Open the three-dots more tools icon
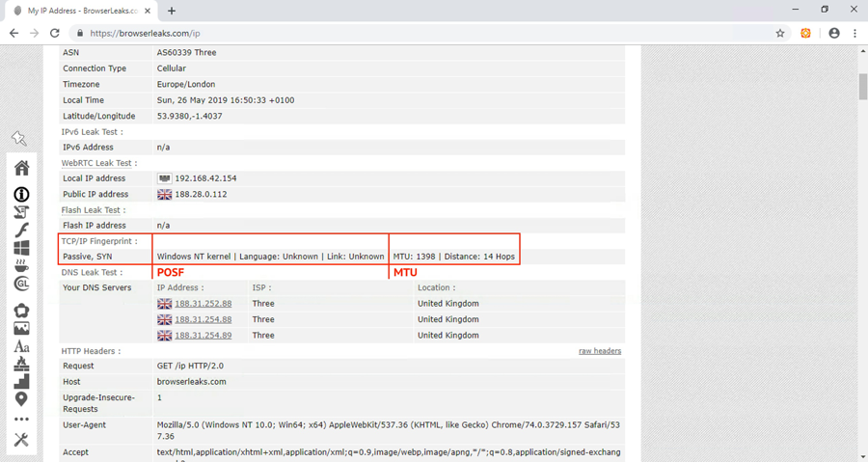Image resolution: width=868 pixels, height=462 pixels. [x=21, y=419]
